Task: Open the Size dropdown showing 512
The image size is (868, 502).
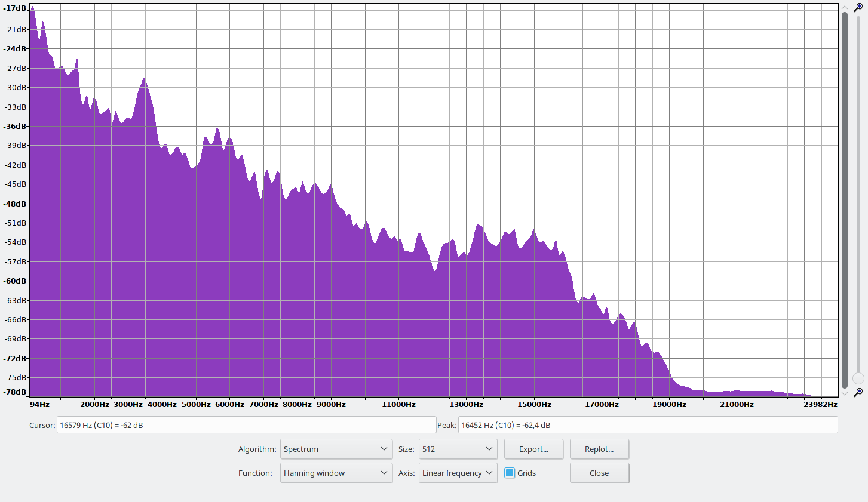Action: point(458,449)
